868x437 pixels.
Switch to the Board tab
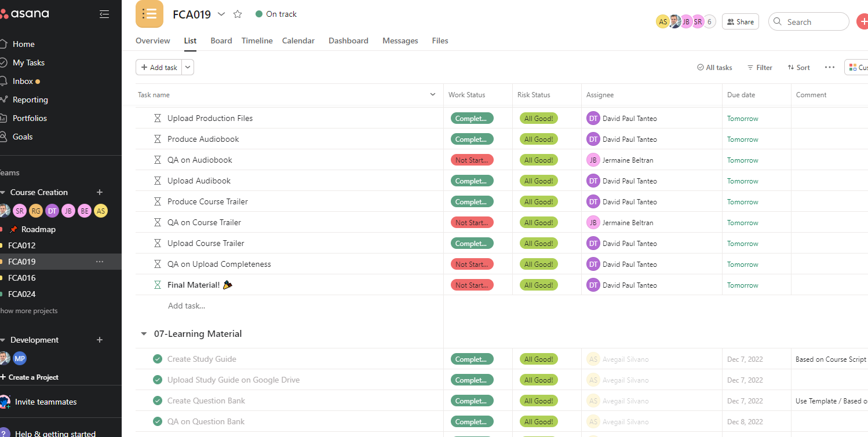(221, 41)
